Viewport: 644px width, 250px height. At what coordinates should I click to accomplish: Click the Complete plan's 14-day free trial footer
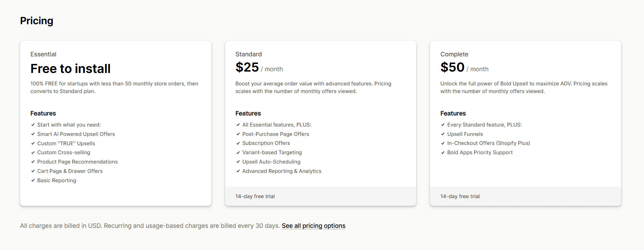[x=460, y=196]
